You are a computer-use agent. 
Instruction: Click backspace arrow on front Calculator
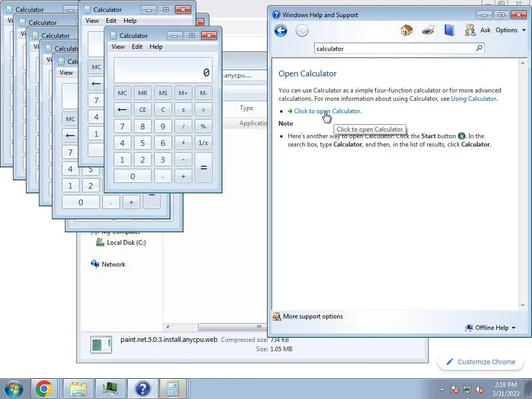click(122, 110)
